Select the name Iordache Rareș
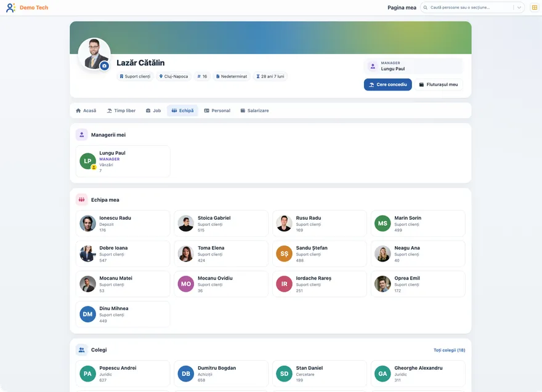Viewport: 542px width, 392px height. pos(313,278)
